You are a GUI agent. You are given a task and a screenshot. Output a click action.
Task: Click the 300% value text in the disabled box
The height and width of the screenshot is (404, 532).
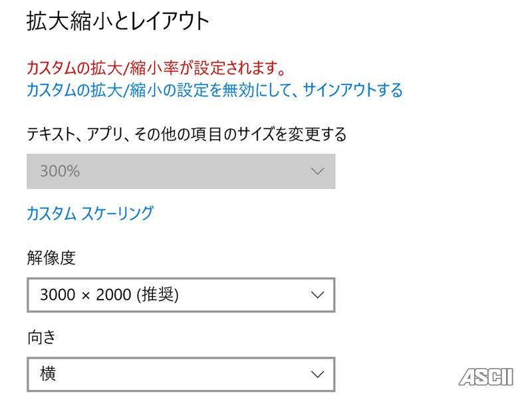[60, 172]
